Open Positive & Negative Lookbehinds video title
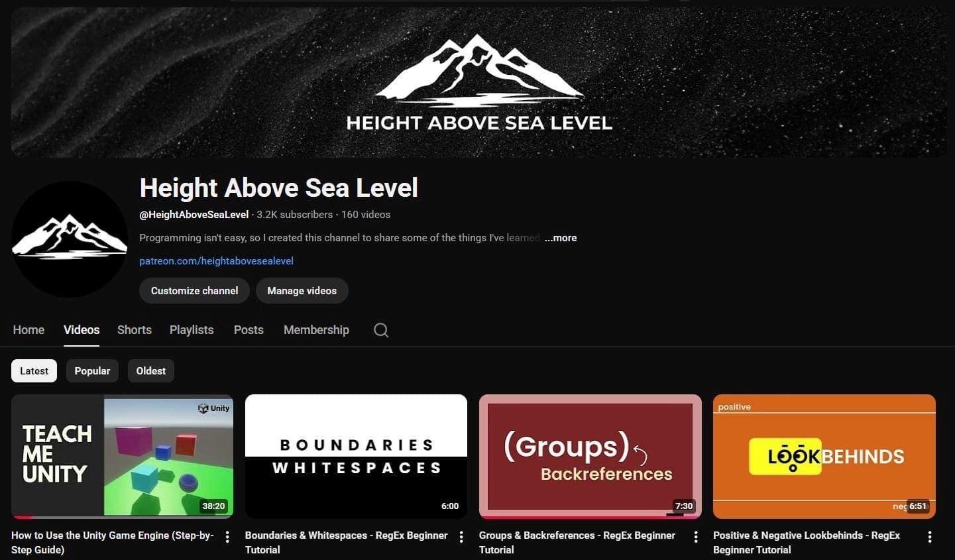 (x=807, y=542)
